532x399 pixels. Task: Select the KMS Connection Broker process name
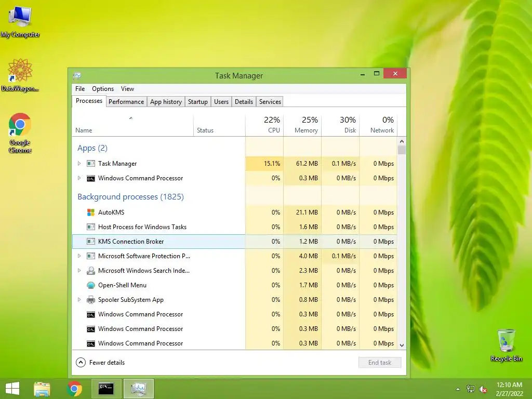point(131,242)
